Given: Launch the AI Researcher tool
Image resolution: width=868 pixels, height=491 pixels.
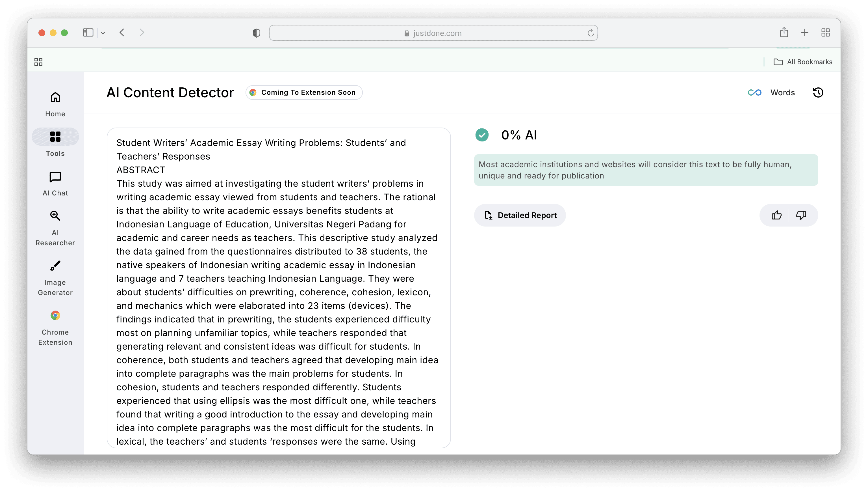Looking at the screenshot, I should [x=55, y=228].
